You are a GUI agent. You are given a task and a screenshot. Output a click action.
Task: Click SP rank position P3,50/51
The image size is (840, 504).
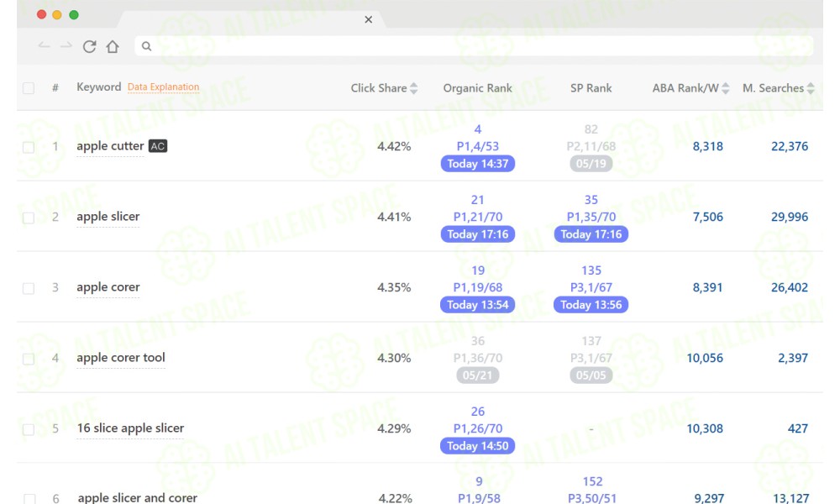[x=592, y=498]
